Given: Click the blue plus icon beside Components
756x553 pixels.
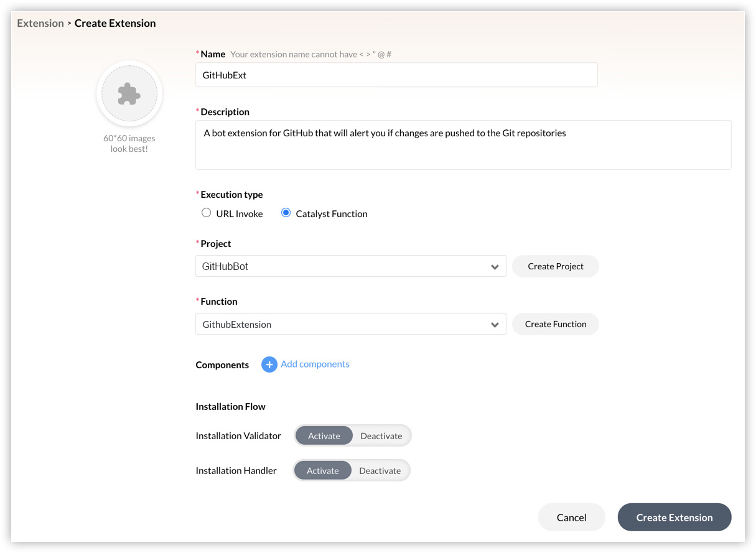Looking at the screenshot, I should click(269, 365).
